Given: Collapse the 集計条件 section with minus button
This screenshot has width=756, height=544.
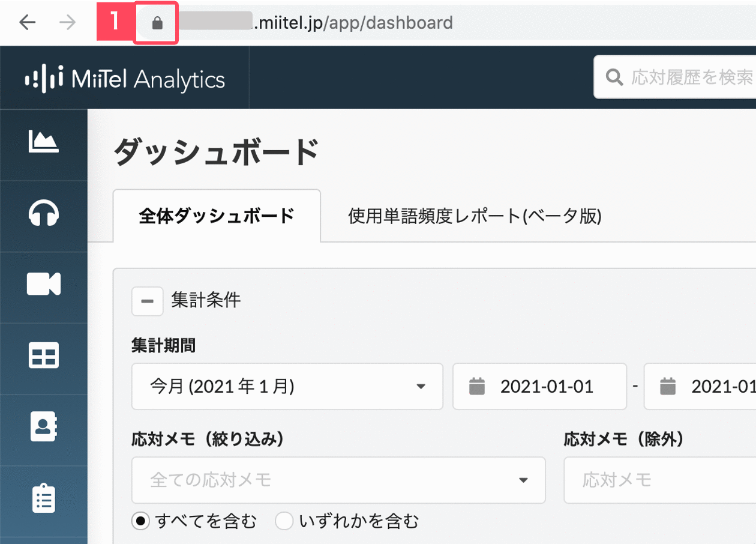Looking at the screenshot, I should [148, 300].
